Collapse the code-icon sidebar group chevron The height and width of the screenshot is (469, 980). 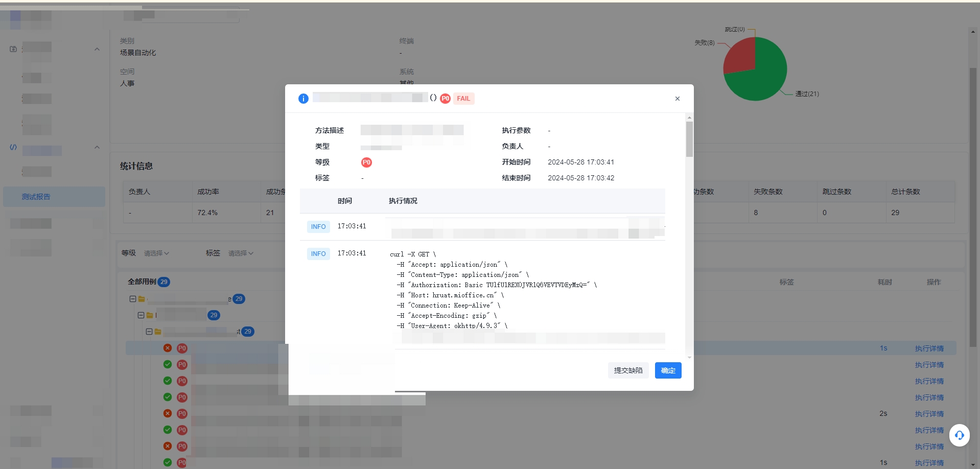[x=97, y=147]
